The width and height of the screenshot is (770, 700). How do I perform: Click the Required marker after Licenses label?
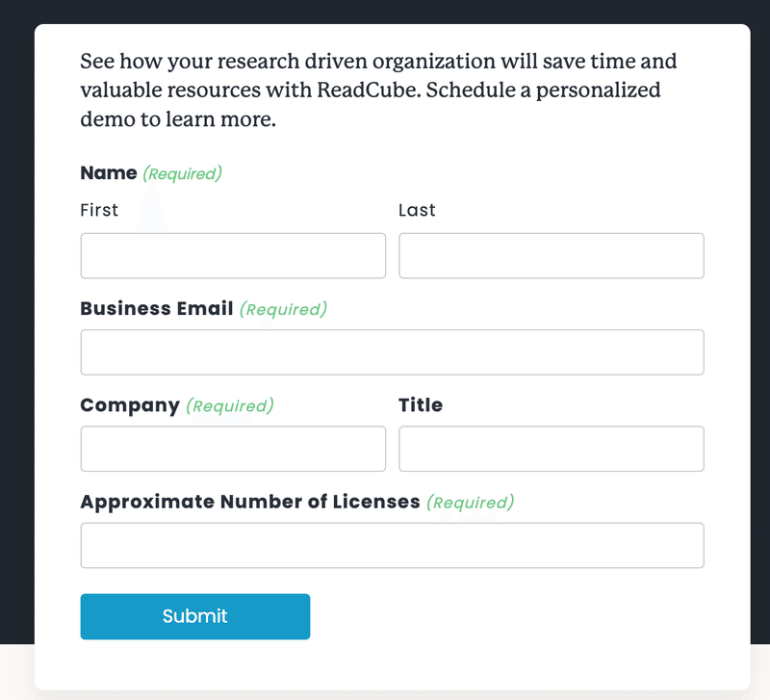click(470, 503)
